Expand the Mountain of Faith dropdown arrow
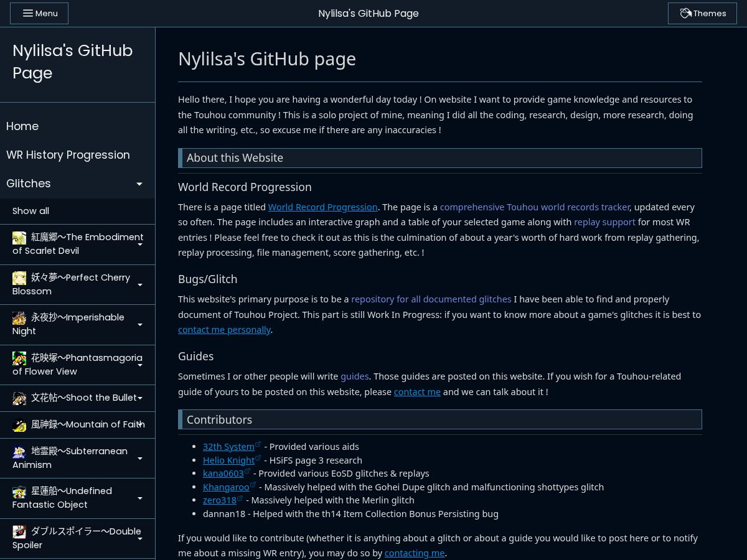Image resolution: width=747 pixels, height=560 pixels. (140, 425)
